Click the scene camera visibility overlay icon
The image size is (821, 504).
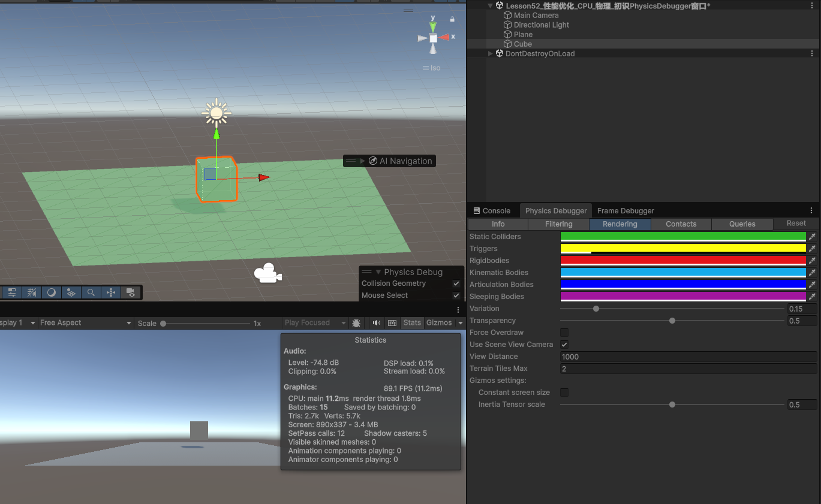point(130,292)
